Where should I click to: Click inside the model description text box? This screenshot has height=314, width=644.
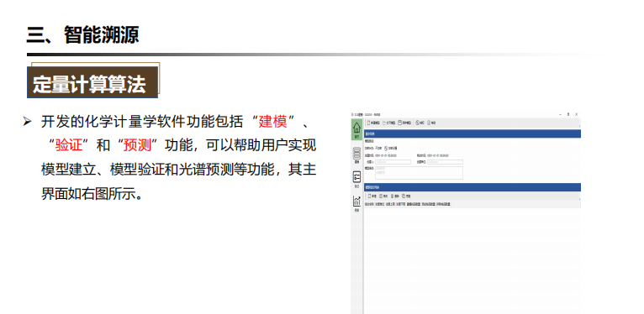(x=419, y=173)
